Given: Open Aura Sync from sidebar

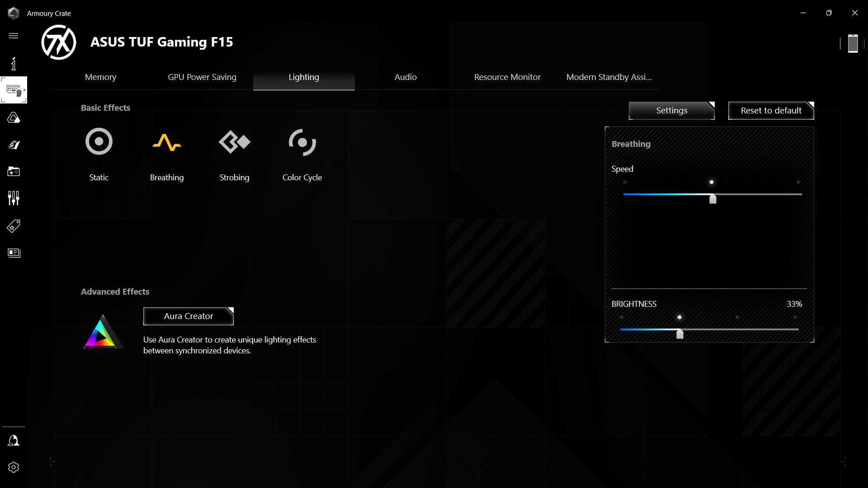Looking at the screenshot, I should pos(14,118).
